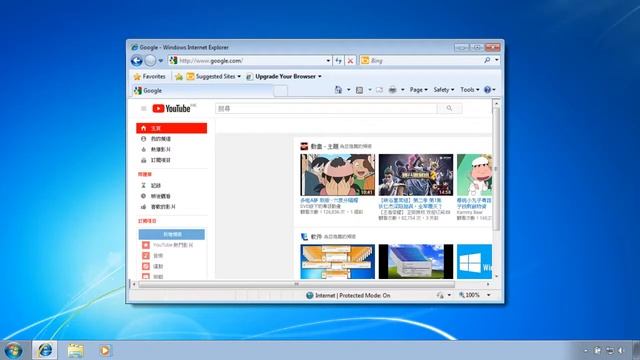
Task: Open the Page menu
Action: (x=418, y=90)
